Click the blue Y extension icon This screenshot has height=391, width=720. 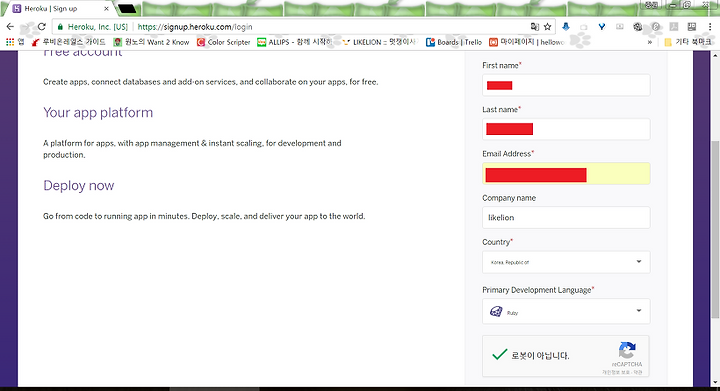602,27
